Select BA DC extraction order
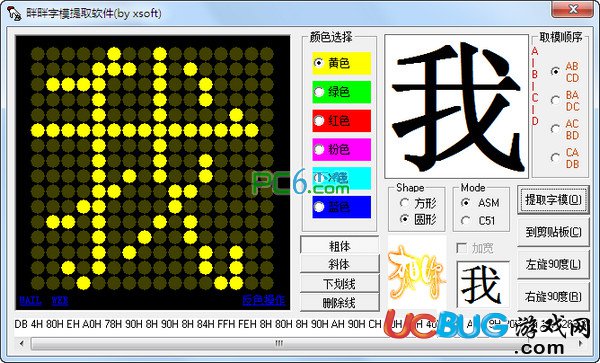Viewport: 600px width, 363px height. (555, 100)
